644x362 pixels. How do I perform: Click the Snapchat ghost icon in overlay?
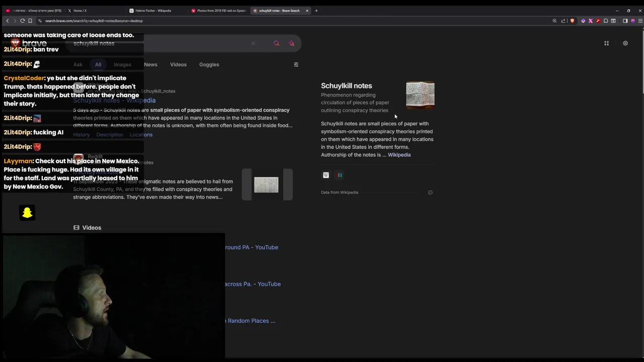point(27,213)
